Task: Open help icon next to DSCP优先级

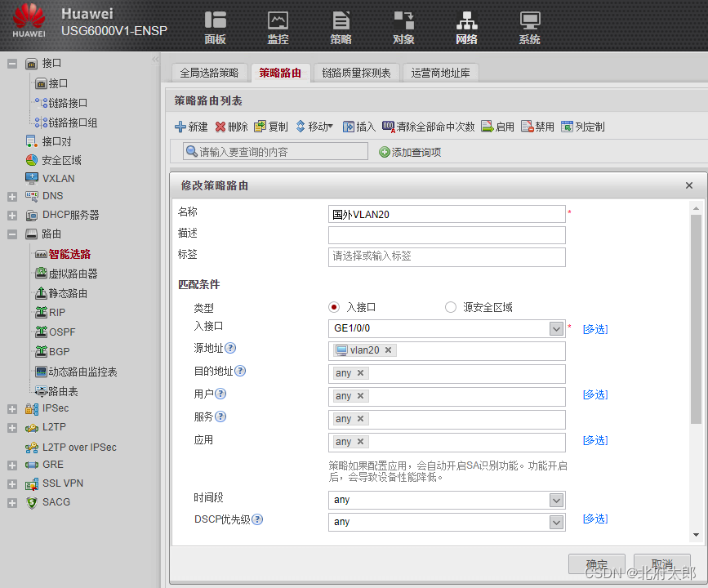Action: pos(257,519)
